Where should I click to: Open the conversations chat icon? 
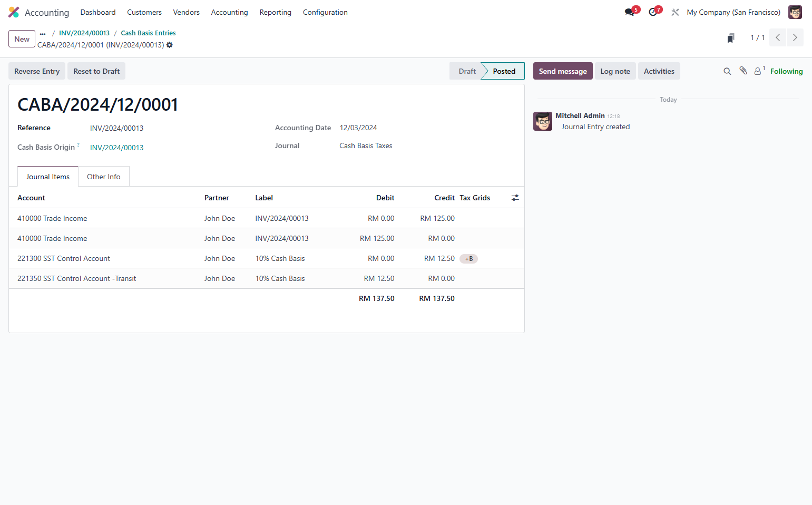[x=629, y=12]
